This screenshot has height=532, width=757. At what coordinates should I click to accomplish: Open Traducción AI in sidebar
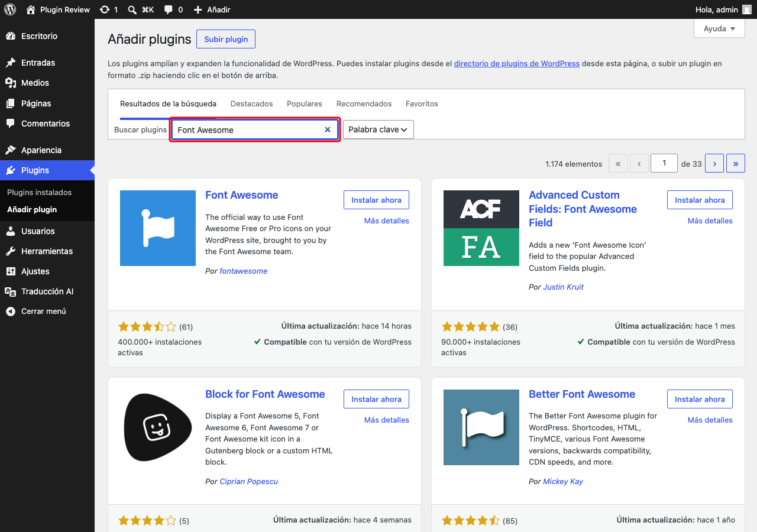[47, 291]
